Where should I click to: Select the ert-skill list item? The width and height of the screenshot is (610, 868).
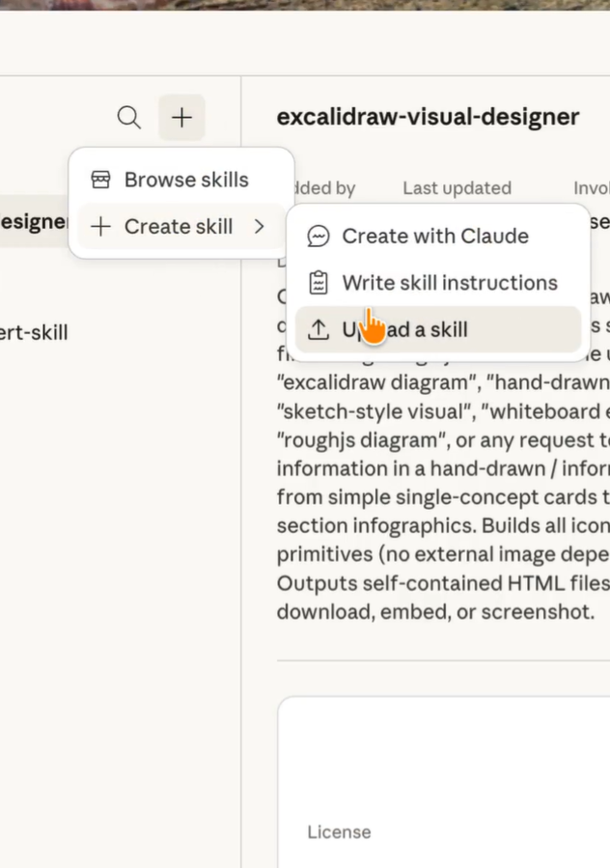point(33,333)
